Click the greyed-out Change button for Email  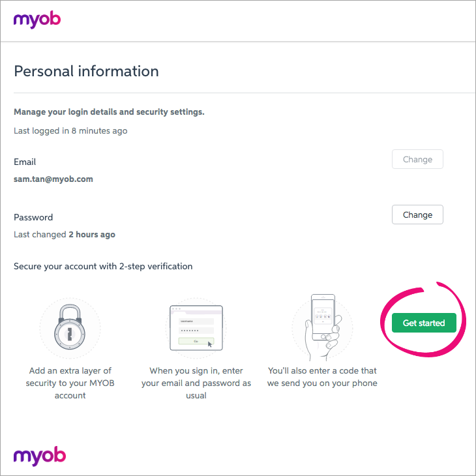click(x=417, y=159)
